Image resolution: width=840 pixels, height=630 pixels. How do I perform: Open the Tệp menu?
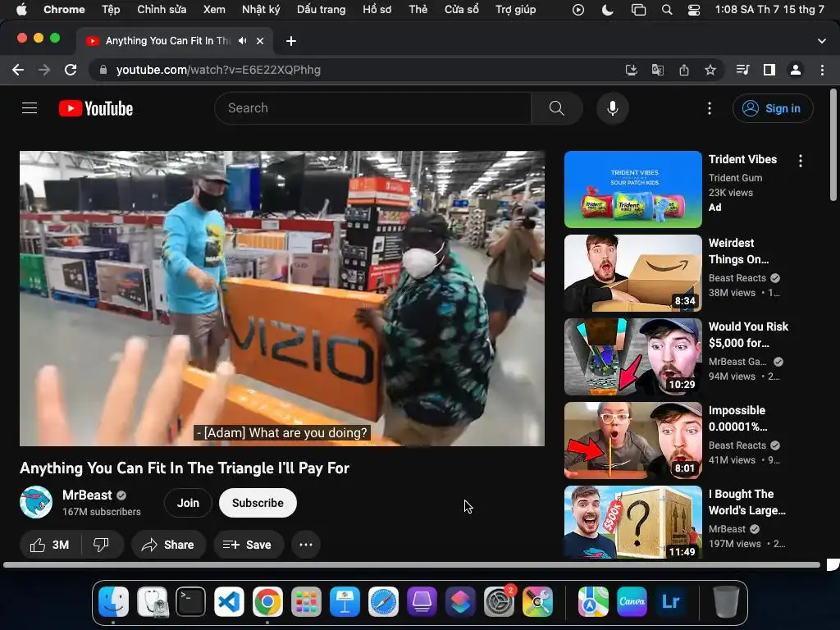[x=111, y=10]
